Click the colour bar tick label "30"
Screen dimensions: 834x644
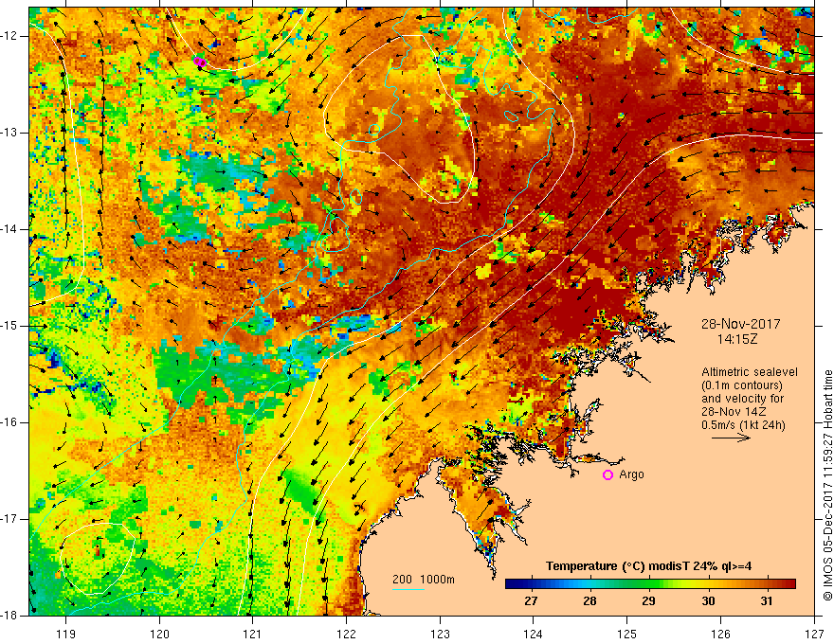pos(708,601)
